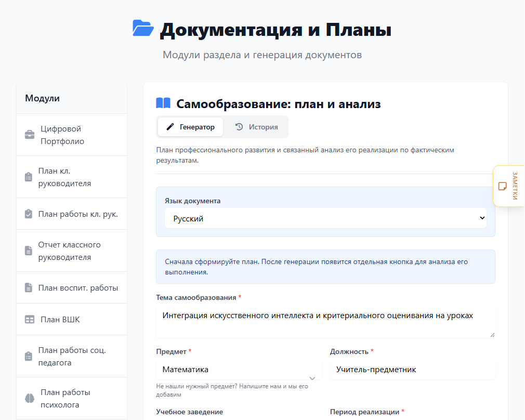Click the clock history icon on История tab
The height and width of the screenshot is (420, 525).
pyautogui.click(x=239, y=127)
